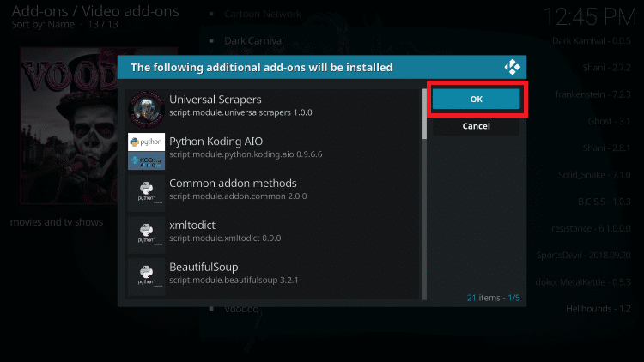Image resolution: width=644 pixels, height=362 pixels.
Task: Select Voodoo in the background add-on list
Action: coord(241,309)
